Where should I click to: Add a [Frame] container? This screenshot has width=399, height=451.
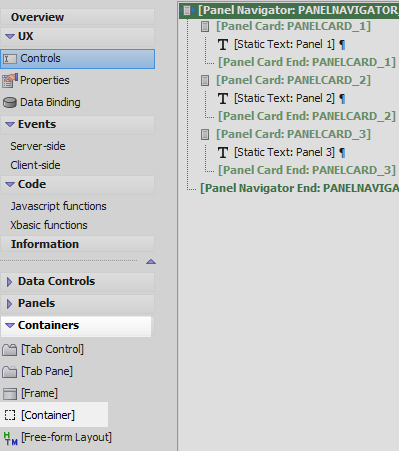tap(39, 393)
